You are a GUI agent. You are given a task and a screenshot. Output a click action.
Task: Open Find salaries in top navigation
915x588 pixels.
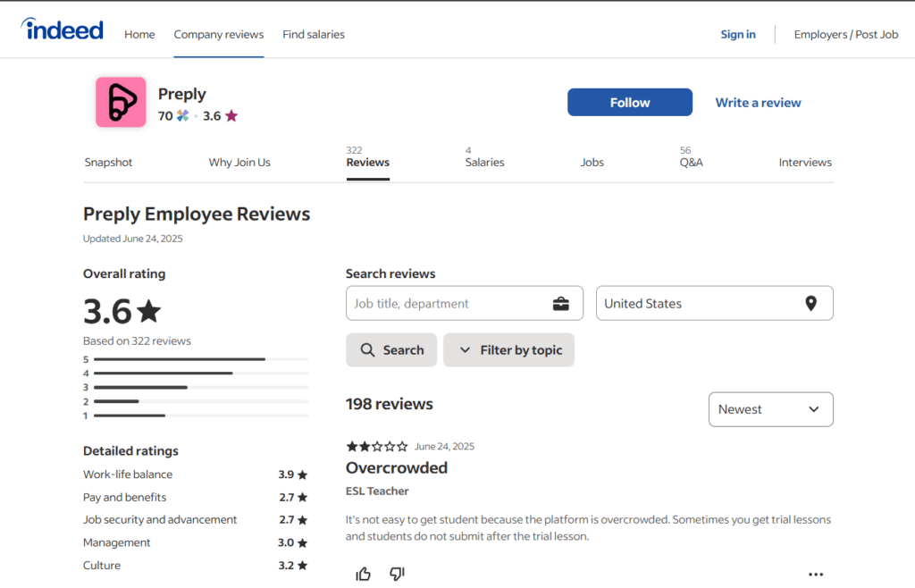(x=313, y=35)
